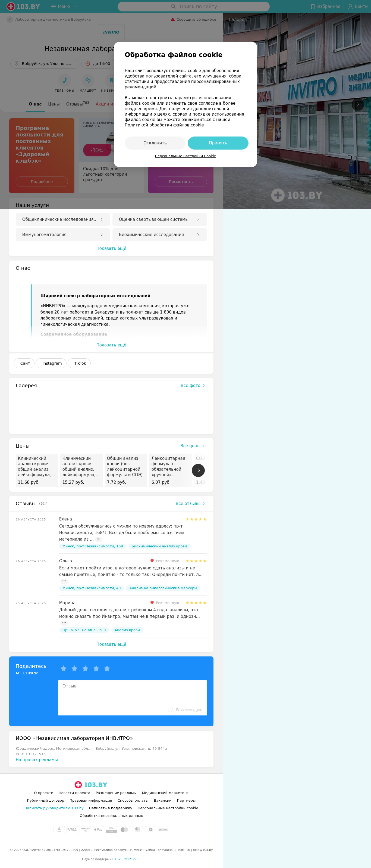Rate three stars in the review form

pyautogui.click(x=85, y=668)
